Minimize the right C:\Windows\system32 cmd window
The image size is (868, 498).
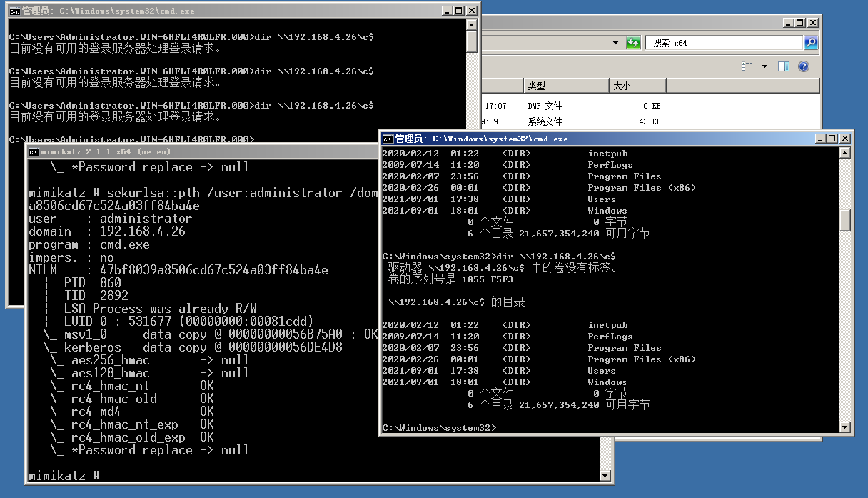pos(821,139)
